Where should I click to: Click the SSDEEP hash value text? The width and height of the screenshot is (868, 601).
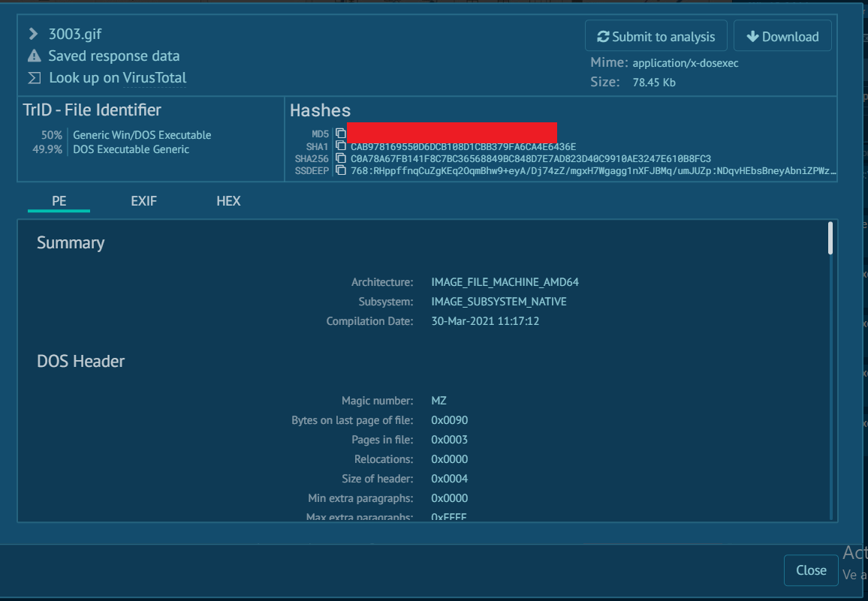coord(592,170)
